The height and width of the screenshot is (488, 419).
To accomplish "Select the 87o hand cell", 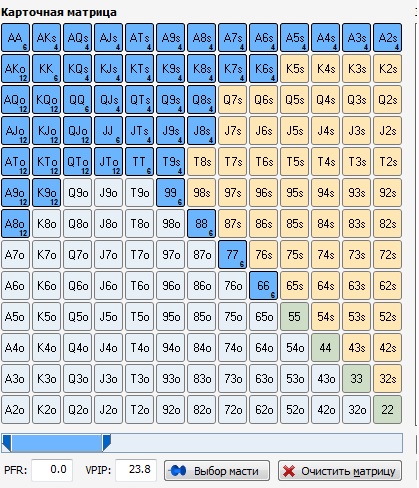I will tap(201, 255).
